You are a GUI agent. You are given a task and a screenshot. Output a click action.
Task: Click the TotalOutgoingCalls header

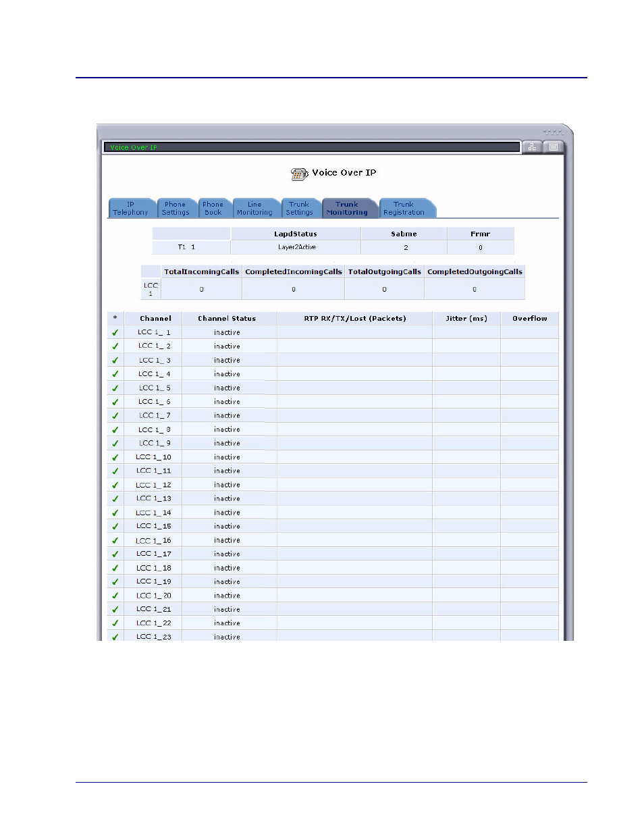(x=385, y=271)
